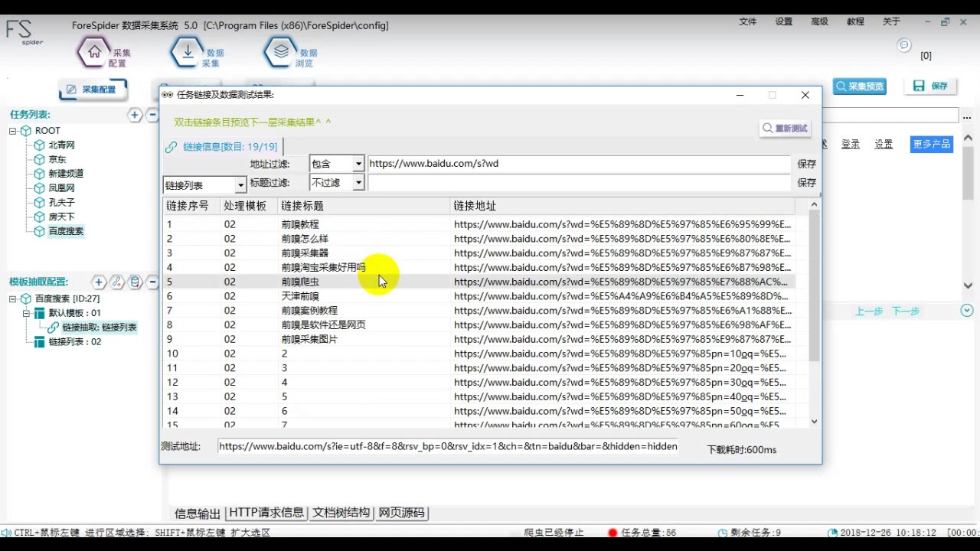Select the row titled 天津前嗅
980x551 pixels.
479,296
